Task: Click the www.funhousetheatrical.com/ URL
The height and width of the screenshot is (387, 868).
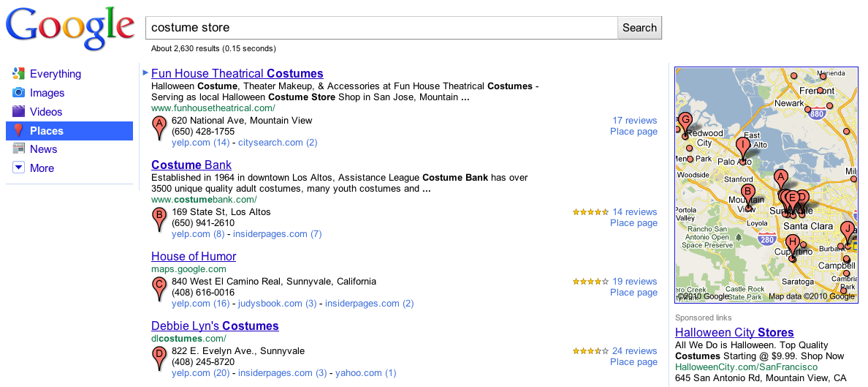Action: point(213,108)
